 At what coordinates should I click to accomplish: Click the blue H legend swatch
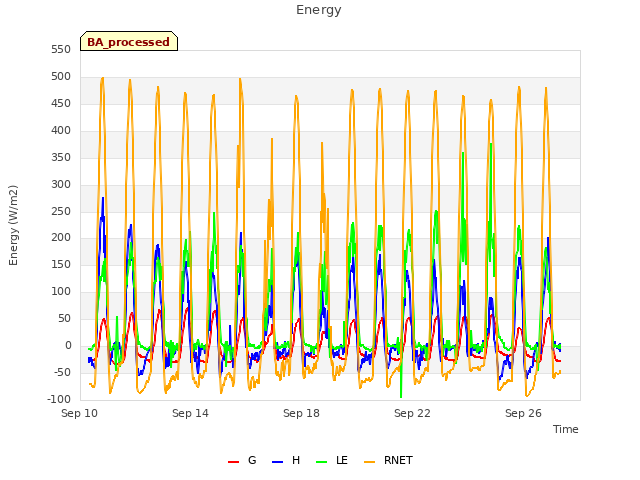[277, 462]
